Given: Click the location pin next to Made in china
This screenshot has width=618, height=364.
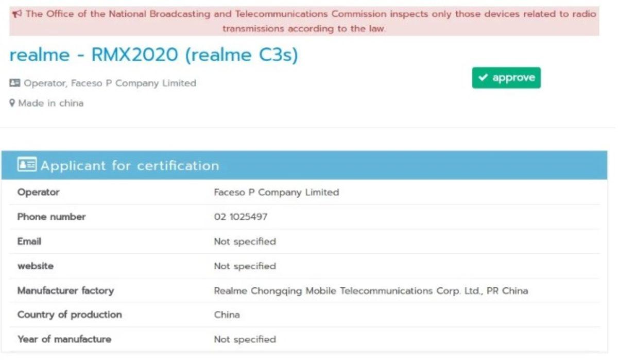Looking at the screenshot, I should pos(12,103).
